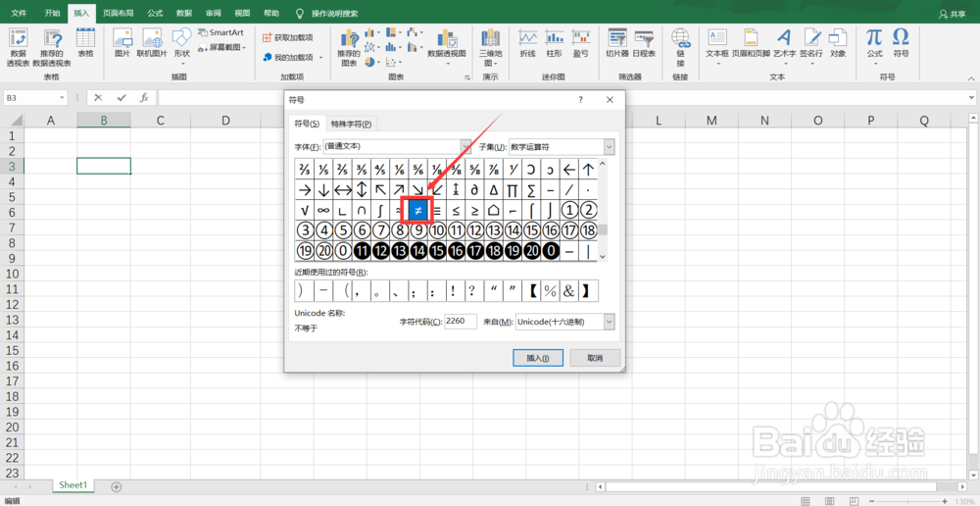980x506 pixels.
Task: Open the Data (数据) tab
Action: tap(184, 13)
